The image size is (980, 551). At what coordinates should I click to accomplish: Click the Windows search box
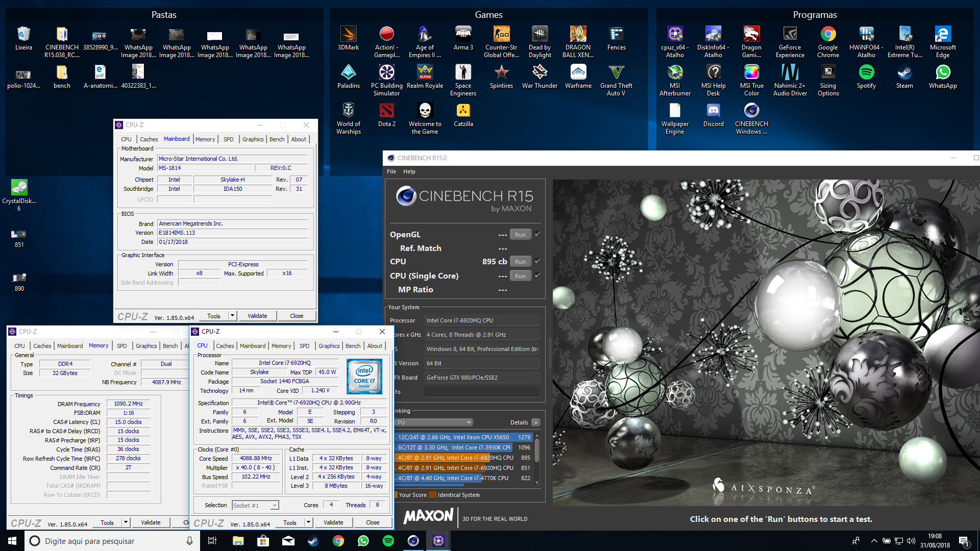pyautogui.click(x=112, y=541)
